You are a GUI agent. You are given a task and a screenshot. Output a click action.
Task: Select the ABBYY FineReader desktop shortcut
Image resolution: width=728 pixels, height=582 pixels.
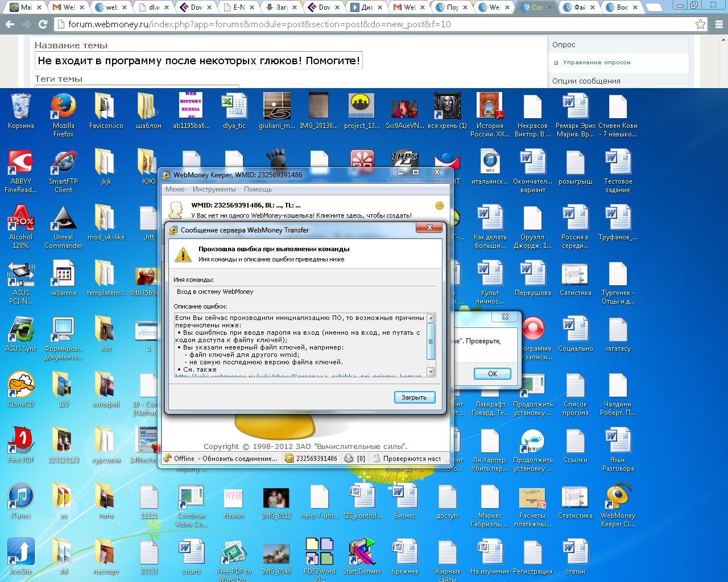coord(21,171)
